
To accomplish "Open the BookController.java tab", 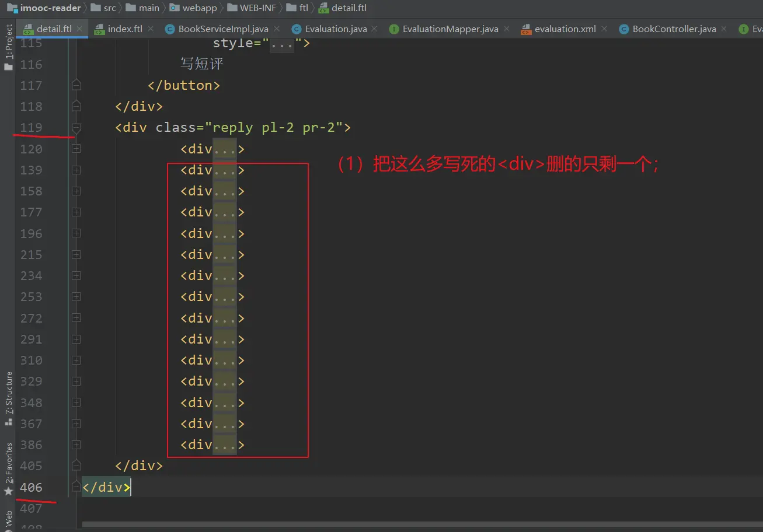I will 674,29.
